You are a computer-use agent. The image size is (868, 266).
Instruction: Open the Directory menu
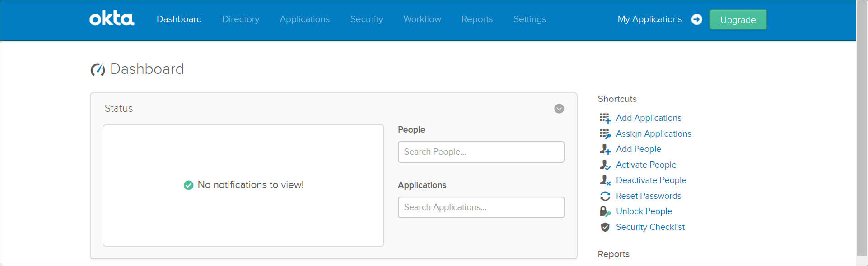pos(241,19)
